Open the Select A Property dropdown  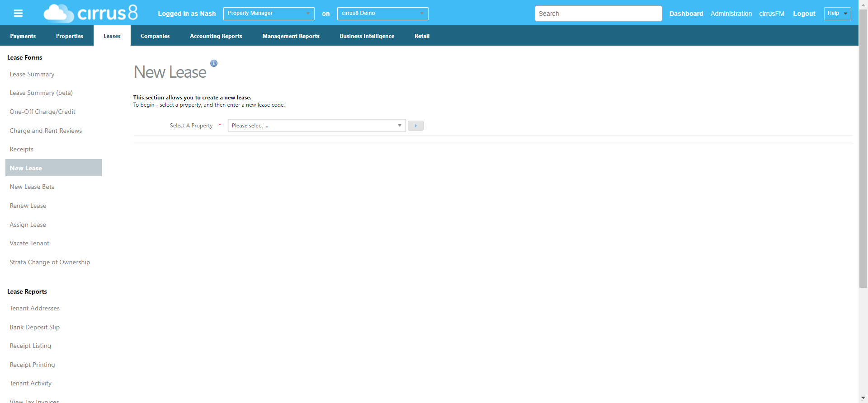(316, 126)
